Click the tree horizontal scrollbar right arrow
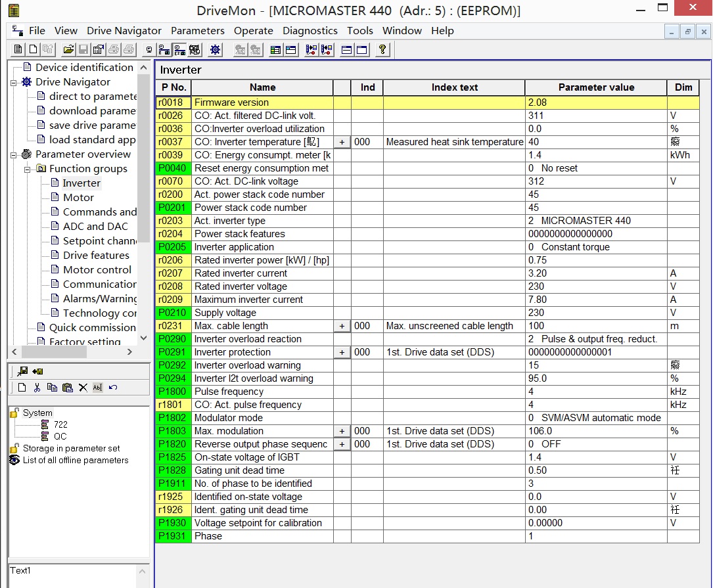The image size is (713, 588). point(130,351)
